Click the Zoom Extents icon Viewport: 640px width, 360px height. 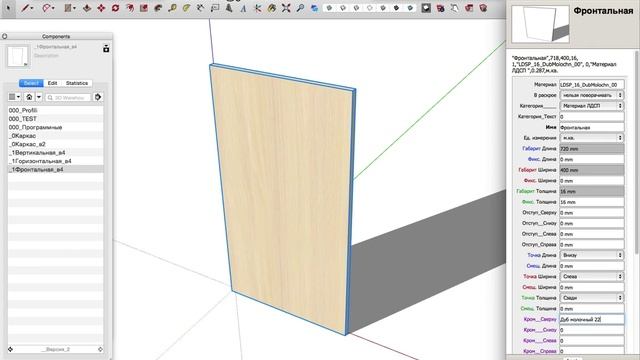point(286,8)
